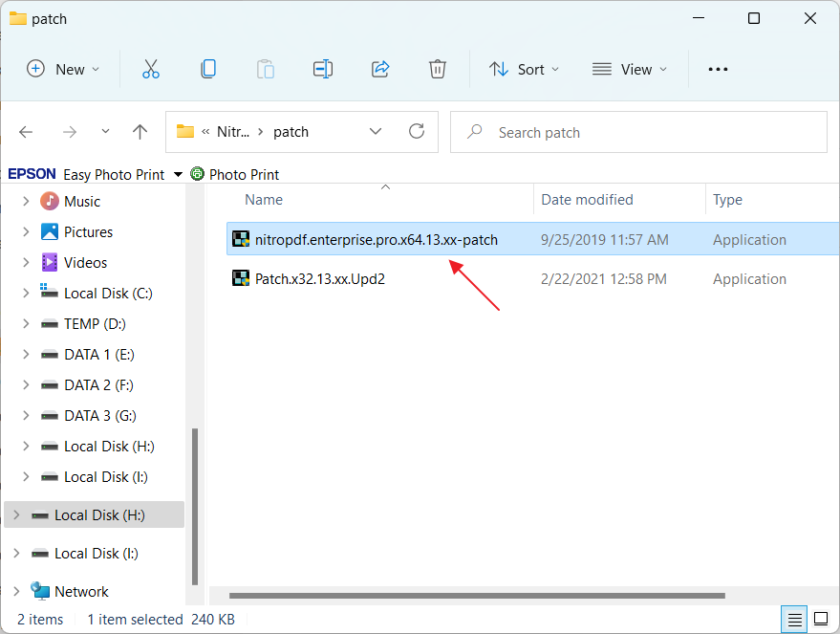Open Local Disk (C:) drive

[x=108, y=294]
